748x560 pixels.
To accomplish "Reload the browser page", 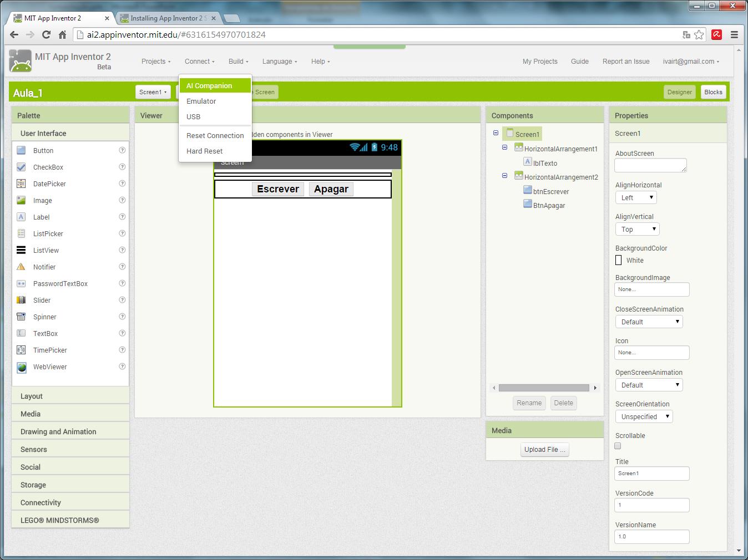I will click(x=46, y=34).
